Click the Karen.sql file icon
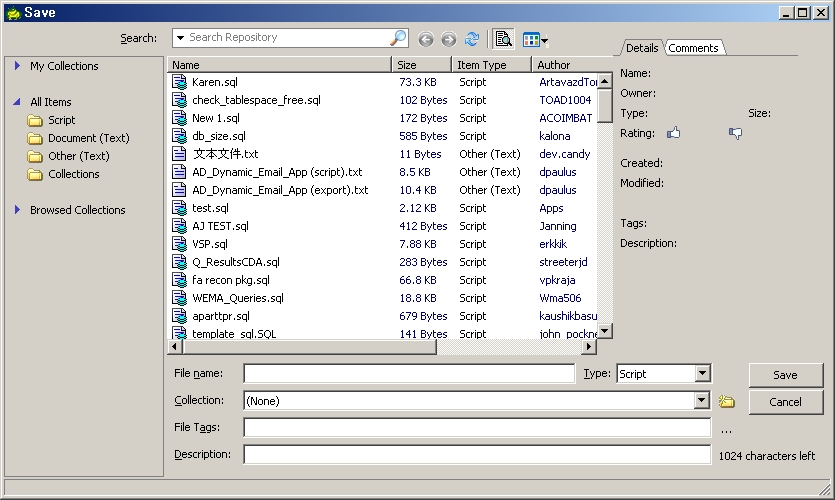The width and height of the screenshot is (835, 500). (179, 82)
